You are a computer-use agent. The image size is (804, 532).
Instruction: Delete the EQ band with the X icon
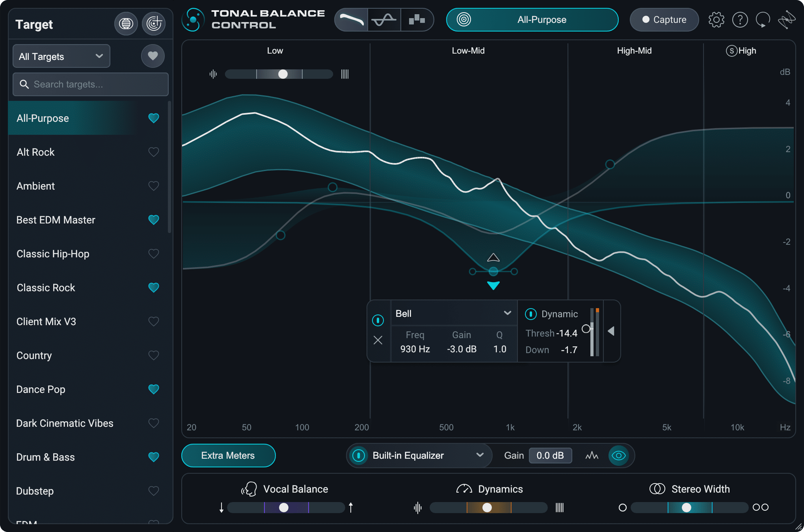click(x=378, y=340)
